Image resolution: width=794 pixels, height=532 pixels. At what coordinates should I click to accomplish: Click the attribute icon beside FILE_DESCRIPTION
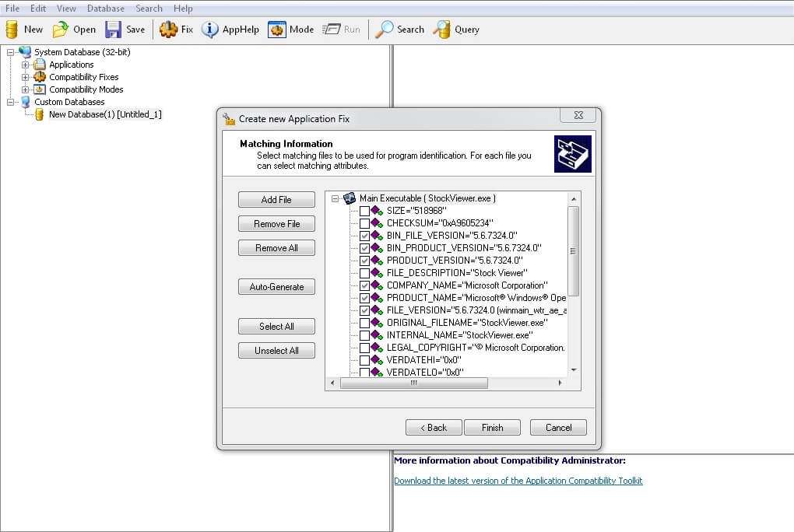pos(377,273)
